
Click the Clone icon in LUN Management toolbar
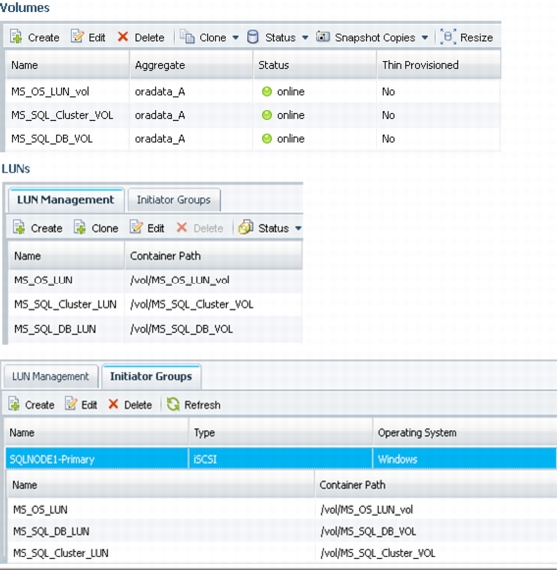click(x=80, y=227)
